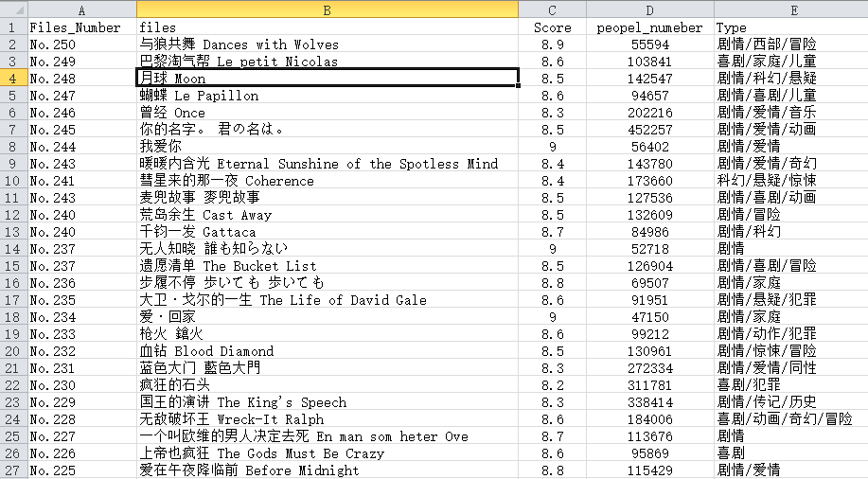Select cell '曾经 Once'
The height and width of the screenshot is (479, 868).
pyautogui.click(x=328, y=113)
